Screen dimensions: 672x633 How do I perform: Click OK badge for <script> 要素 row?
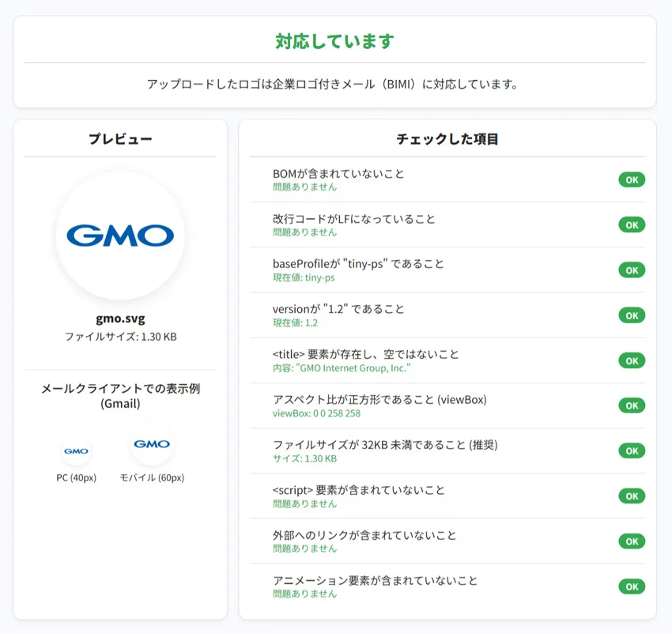pyautogui.click(x=632, y=496)
